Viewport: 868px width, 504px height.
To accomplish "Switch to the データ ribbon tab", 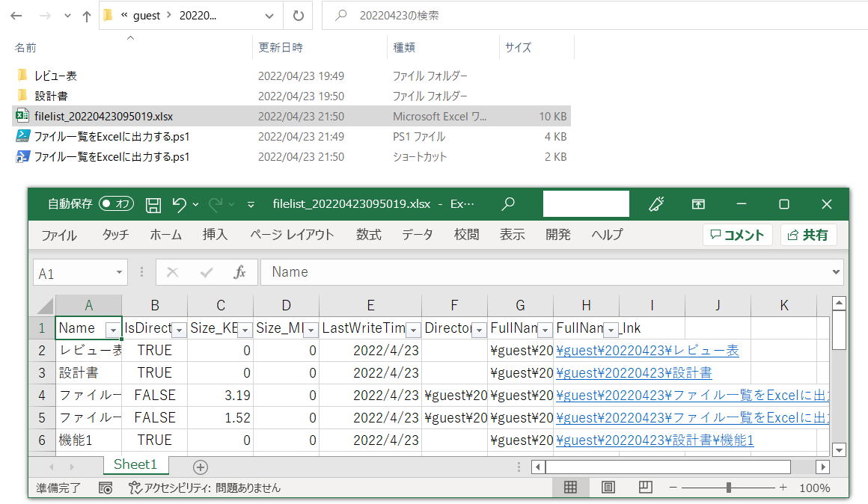I will (x=417, y=234).
